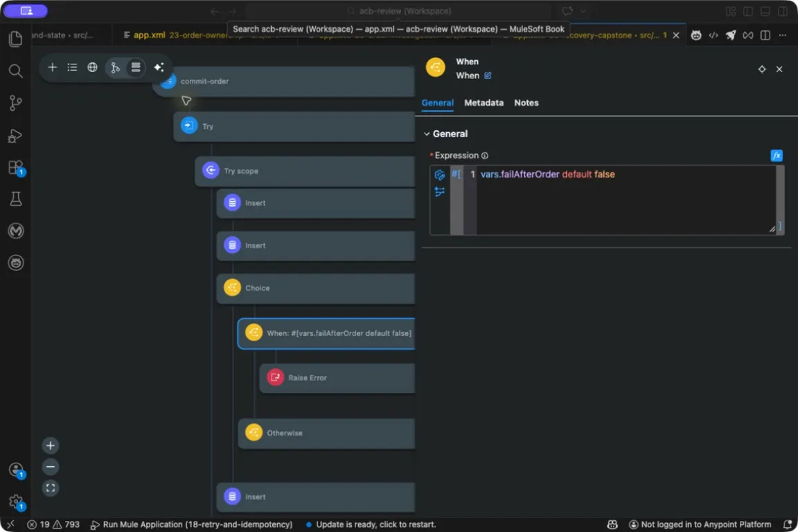Click the diamond pin icon in properties panel

(x=761, y=69)
